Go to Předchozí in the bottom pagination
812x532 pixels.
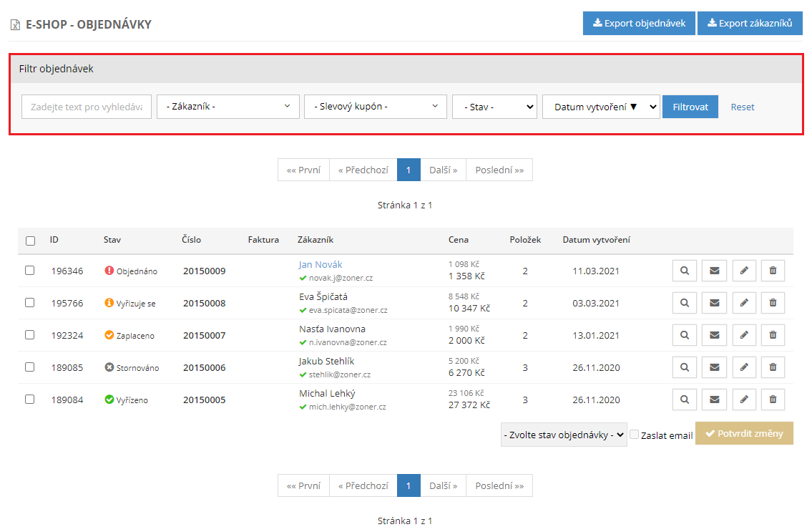click(363, 486)
